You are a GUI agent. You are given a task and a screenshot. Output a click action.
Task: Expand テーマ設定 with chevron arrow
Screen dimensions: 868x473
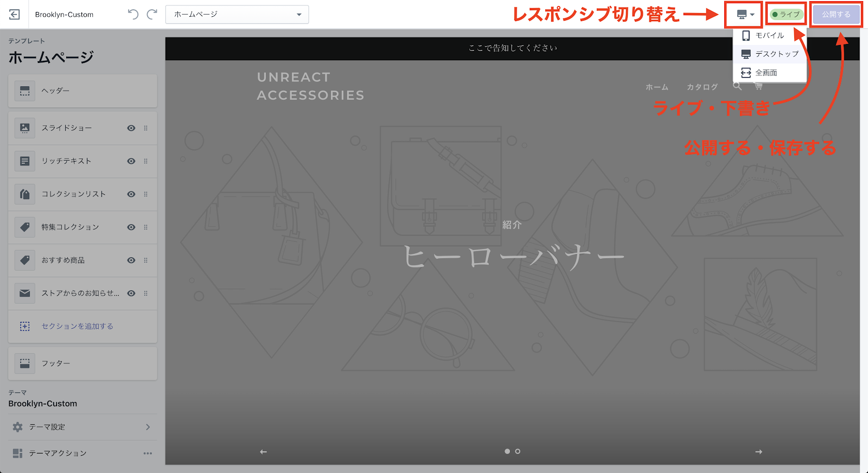click(x=148, y=427)
